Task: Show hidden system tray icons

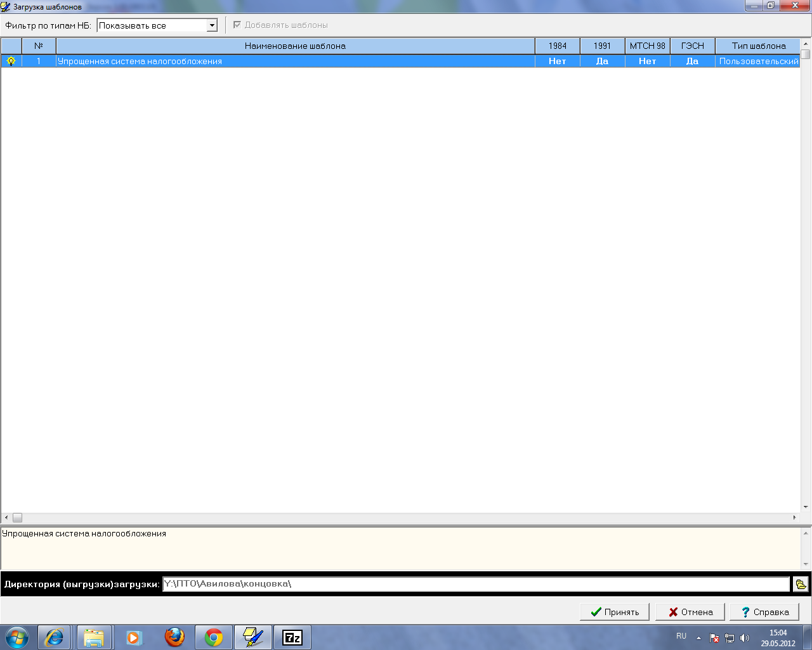Action: (x=698, y=638)
